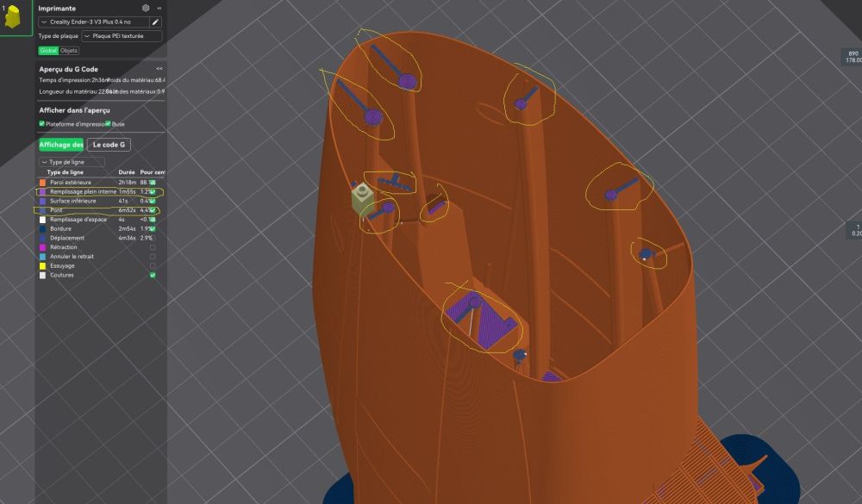Toggle the Pont row checkbox
Screen dimensions: 862x504
tap(153, 210)
